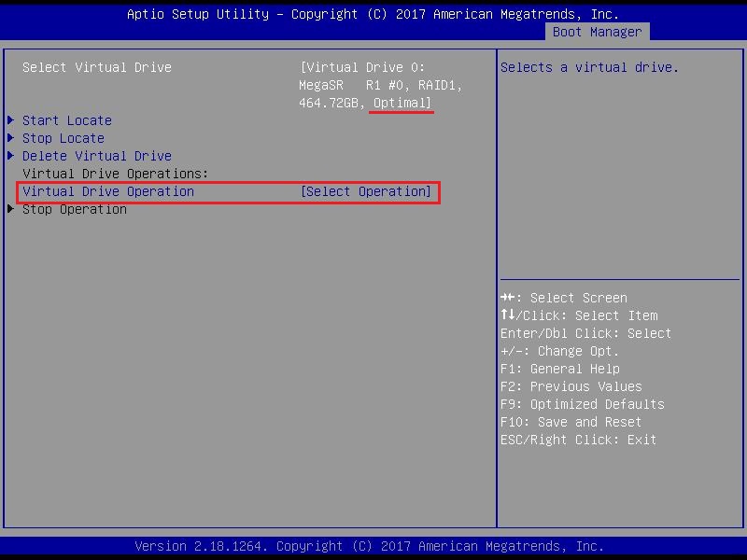Click the black arrow beside Stop Operation
The height and width of the screenshot is (560, 747).
10,210
